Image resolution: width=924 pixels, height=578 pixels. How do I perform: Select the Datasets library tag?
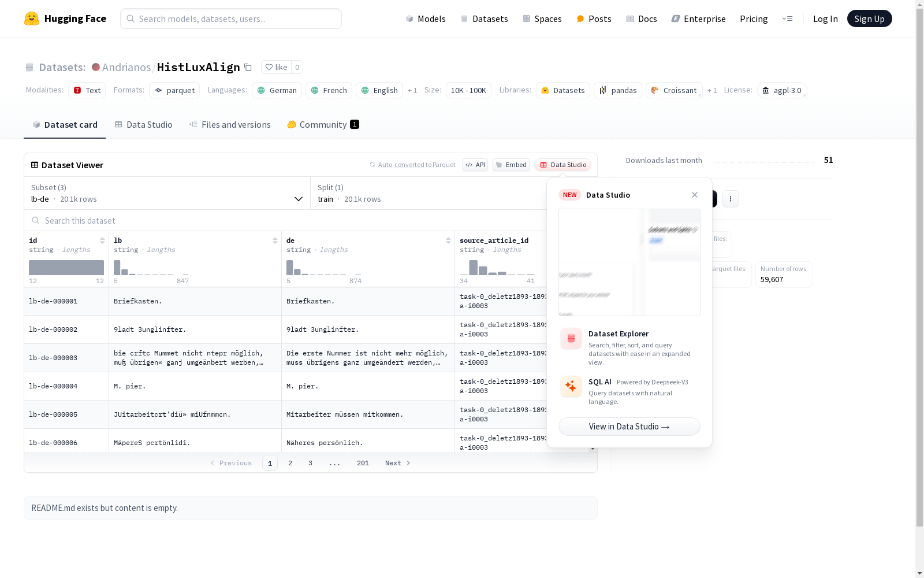coord(563,90)
